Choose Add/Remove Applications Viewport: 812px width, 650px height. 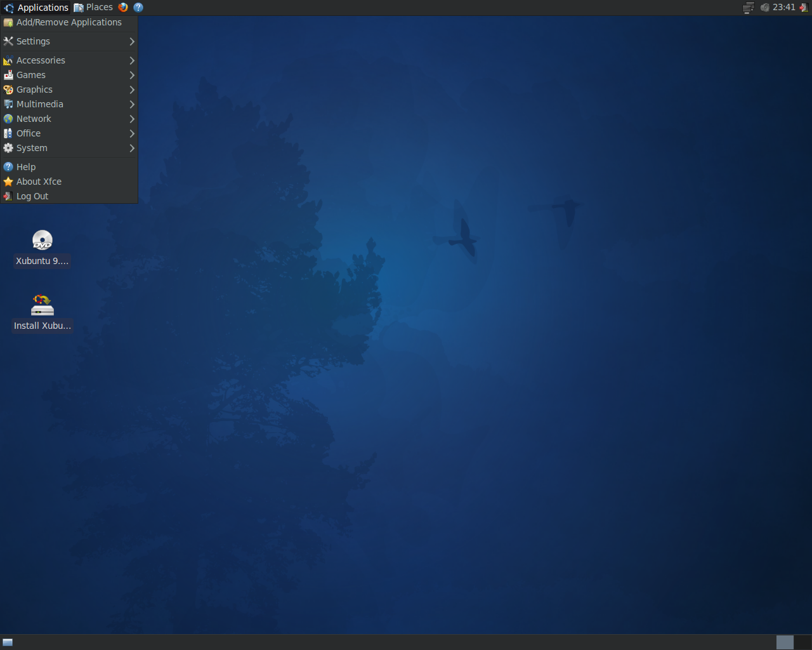tap(69, 22)
